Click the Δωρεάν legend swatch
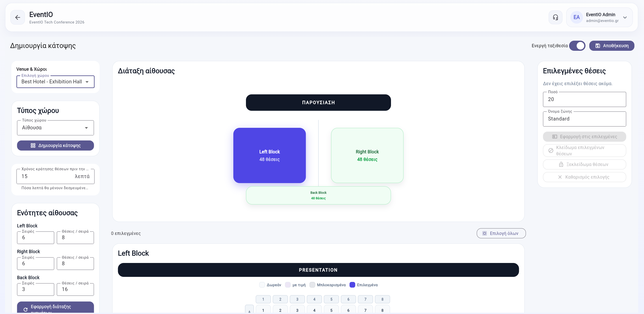 (x=262, y=285)
